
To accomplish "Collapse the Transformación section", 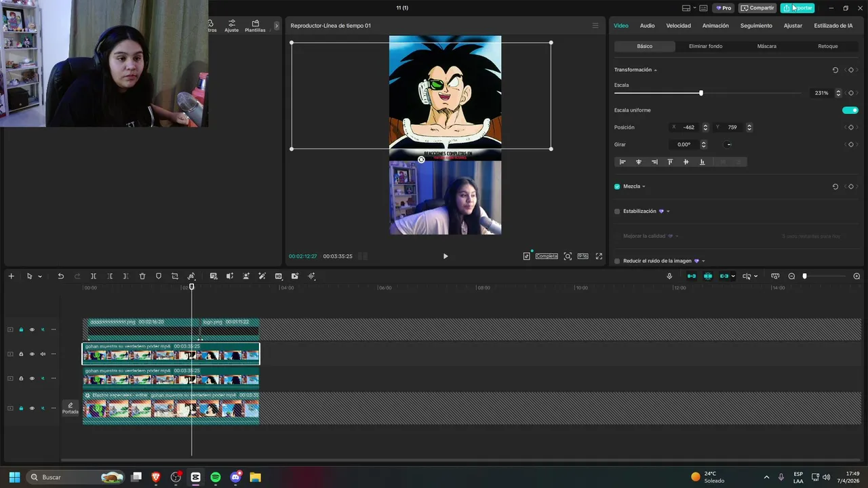I will coord(655,70).
